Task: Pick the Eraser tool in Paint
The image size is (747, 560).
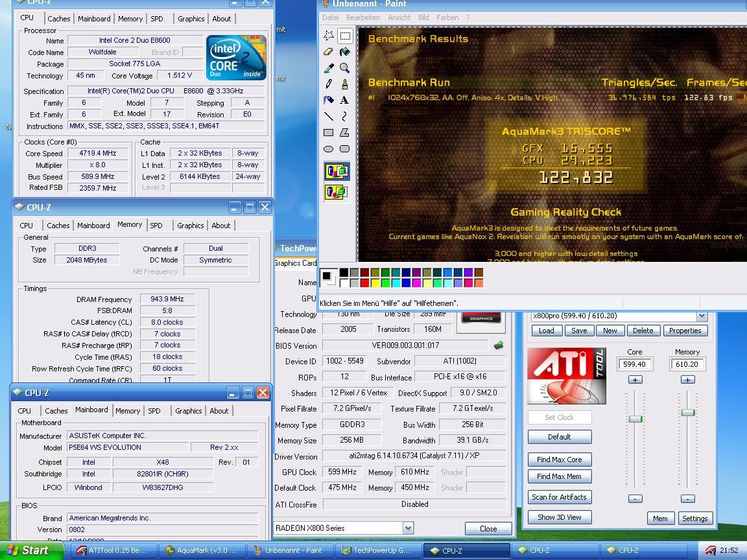Action: pyautogui.click(x=329, y=52)
